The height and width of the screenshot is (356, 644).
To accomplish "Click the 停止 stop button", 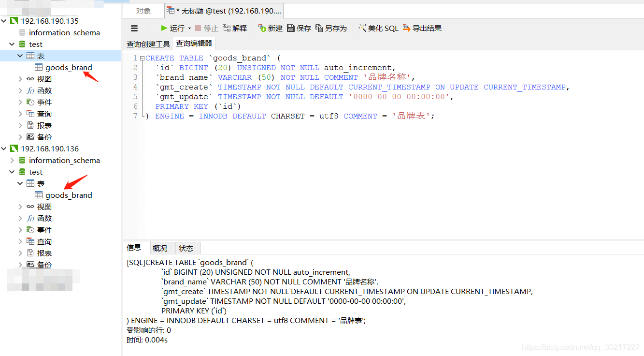I will 207,29.
